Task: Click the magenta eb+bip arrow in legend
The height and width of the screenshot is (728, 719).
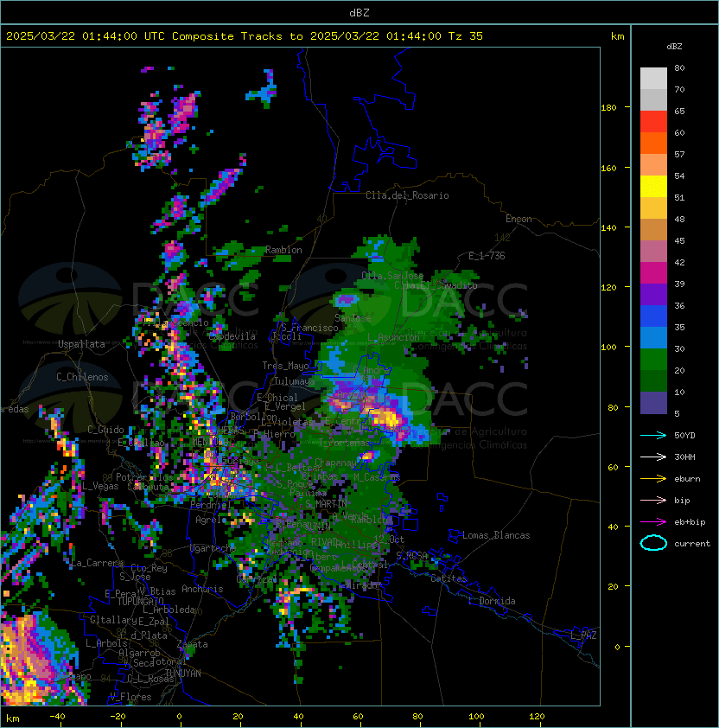Action: (653, 522)
